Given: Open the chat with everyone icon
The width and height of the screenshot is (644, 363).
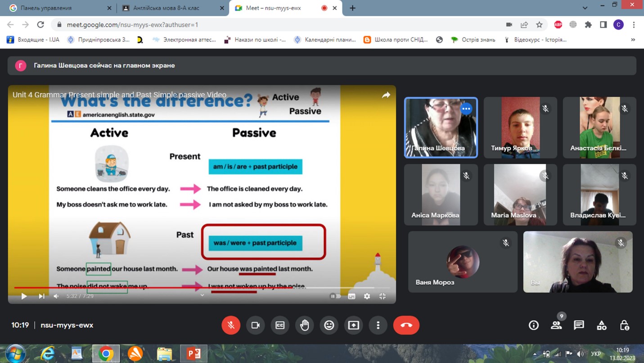Looking at the screenshot, I should (x=579, y=325).
